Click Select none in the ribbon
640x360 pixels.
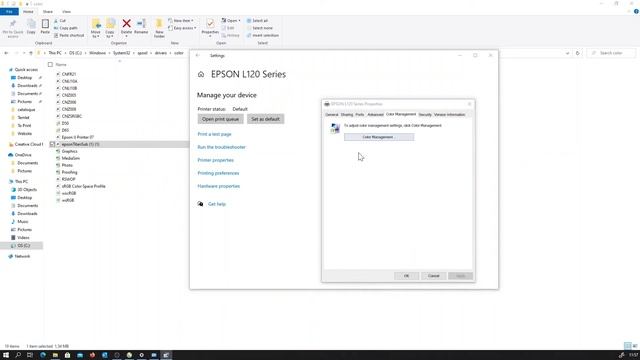(260, 28)
